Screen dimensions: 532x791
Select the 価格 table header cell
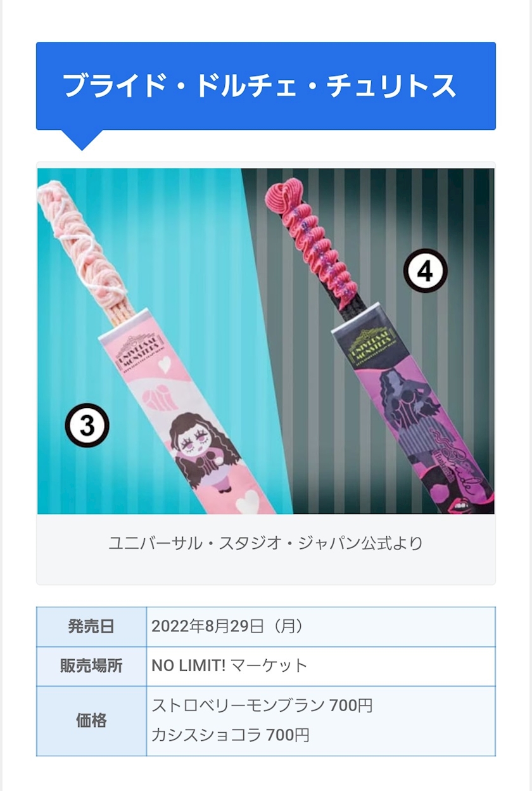[x=91, y=721]
